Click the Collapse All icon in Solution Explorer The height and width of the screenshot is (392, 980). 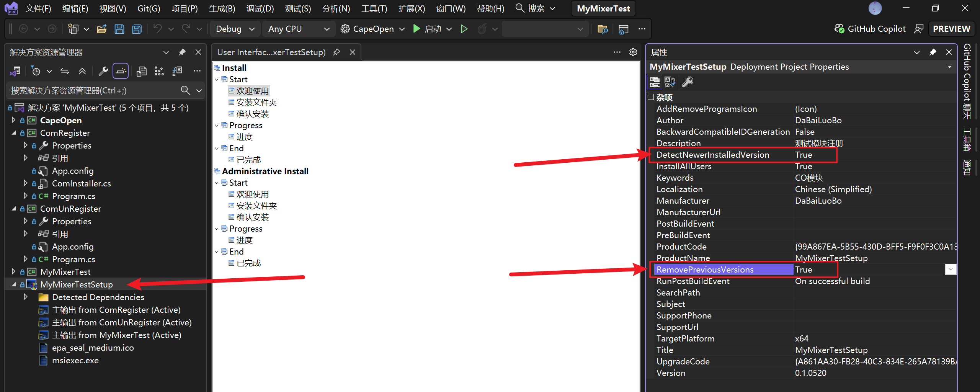coord(82,71)
